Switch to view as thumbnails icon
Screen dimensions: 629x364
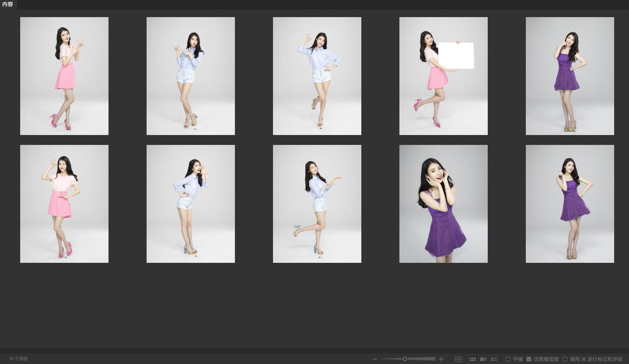click(x=473, y=359)
